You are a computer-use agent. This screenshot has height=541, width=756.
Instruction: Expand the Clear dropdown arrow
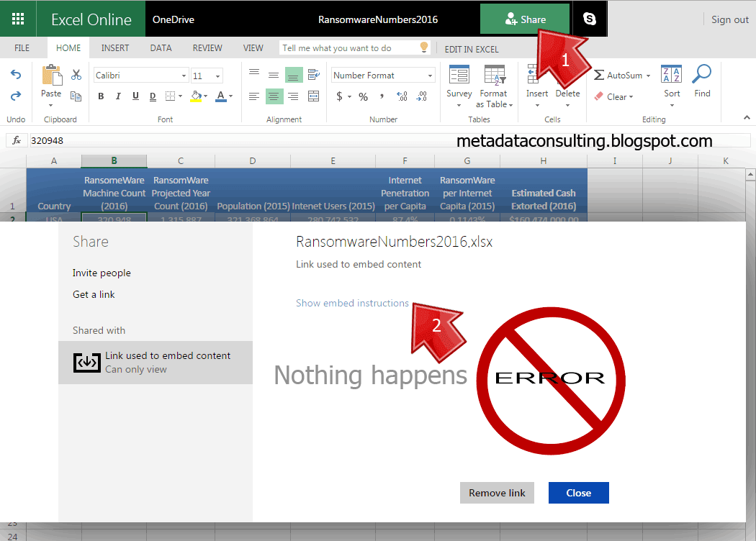click(631, 97)
